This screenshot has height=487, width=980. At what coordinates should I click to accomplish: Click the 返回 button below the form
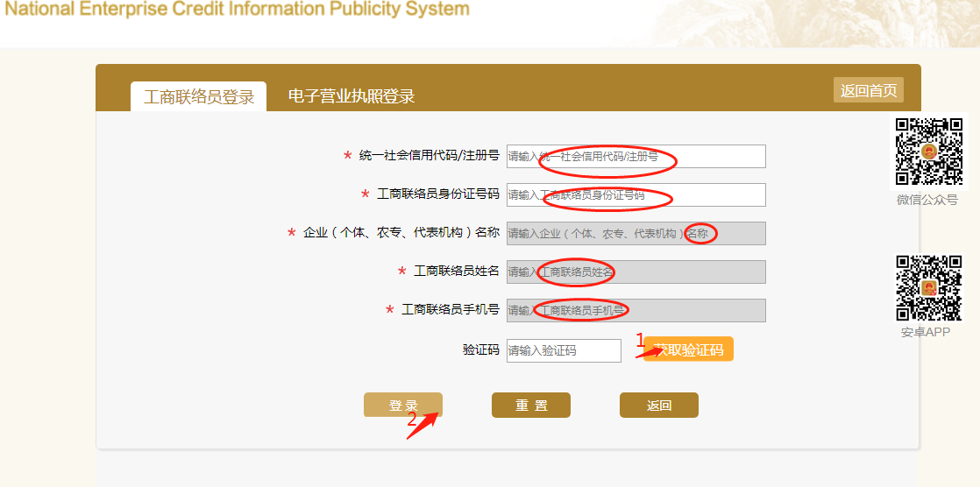tap(659, 406)
